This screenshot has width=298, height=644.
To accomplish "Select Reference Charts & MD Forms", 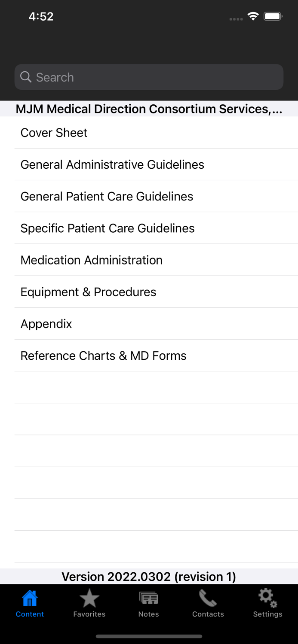I will 103,355.
